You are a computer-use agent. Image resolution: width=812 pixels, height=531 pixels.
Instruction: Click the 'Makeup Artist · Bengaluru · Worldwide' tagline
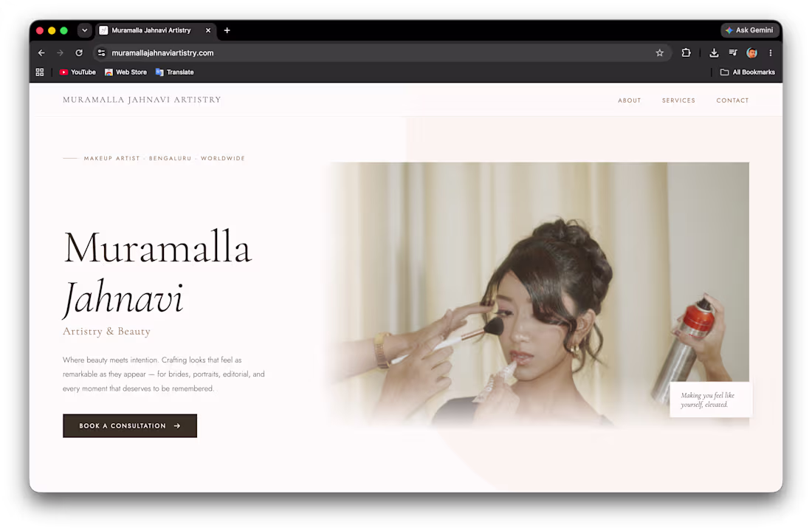(x=164, y=159)
